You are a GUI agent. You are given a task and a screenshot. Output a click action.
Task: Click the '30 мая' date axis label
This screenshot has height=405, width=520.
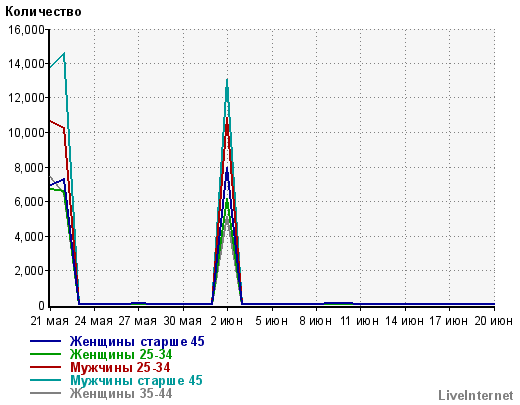[x=183, y=321]
